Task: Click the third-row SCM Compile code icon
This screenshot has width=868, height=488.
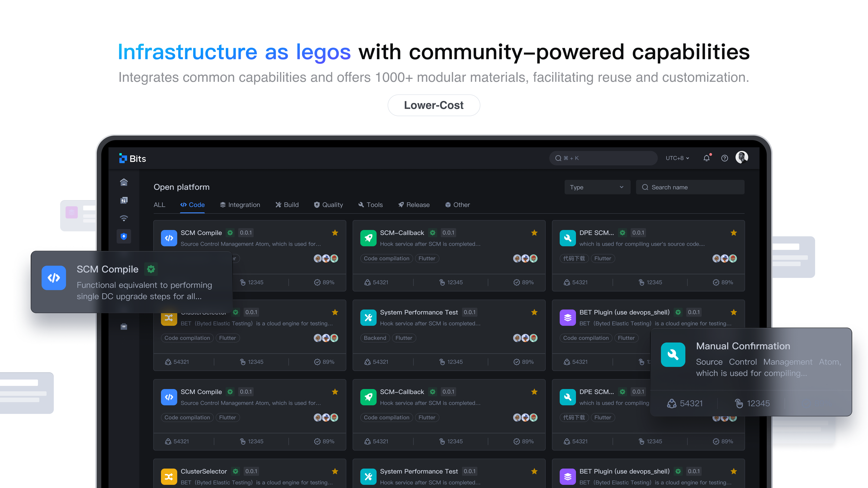Action: tap(169, 397)
